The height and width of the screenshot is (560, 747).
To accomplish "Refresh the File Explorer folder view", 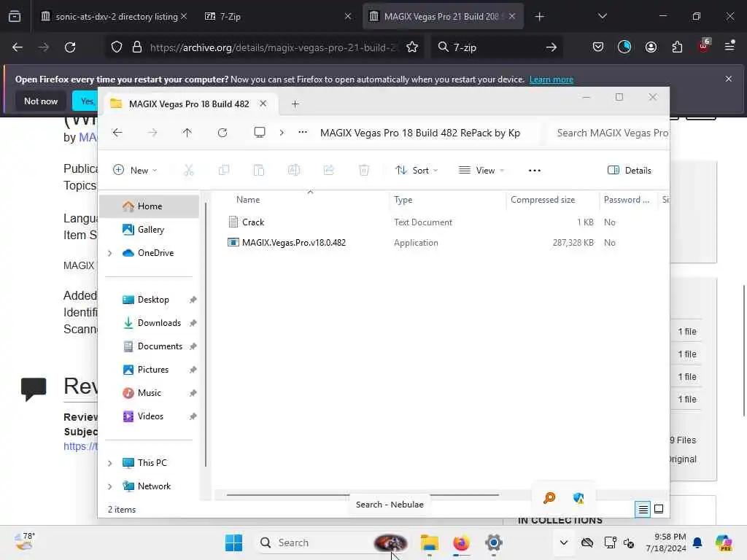I will [222, 133].
